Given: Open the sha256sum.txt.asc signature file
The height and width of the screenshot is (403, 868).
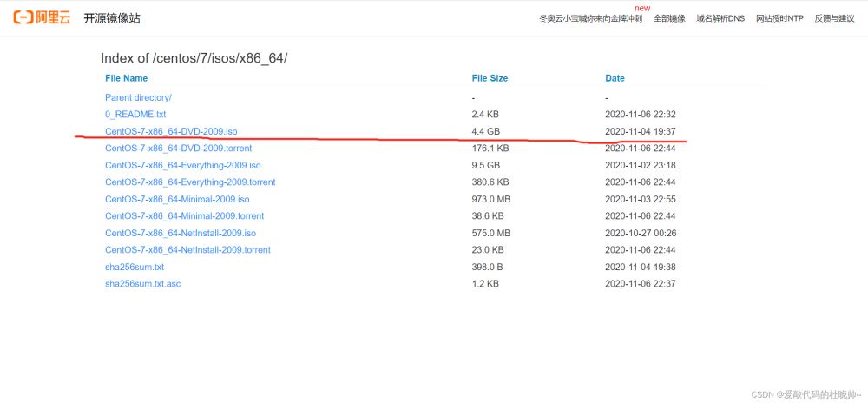Looking at the screenshot, I should (x=142, y=284).
